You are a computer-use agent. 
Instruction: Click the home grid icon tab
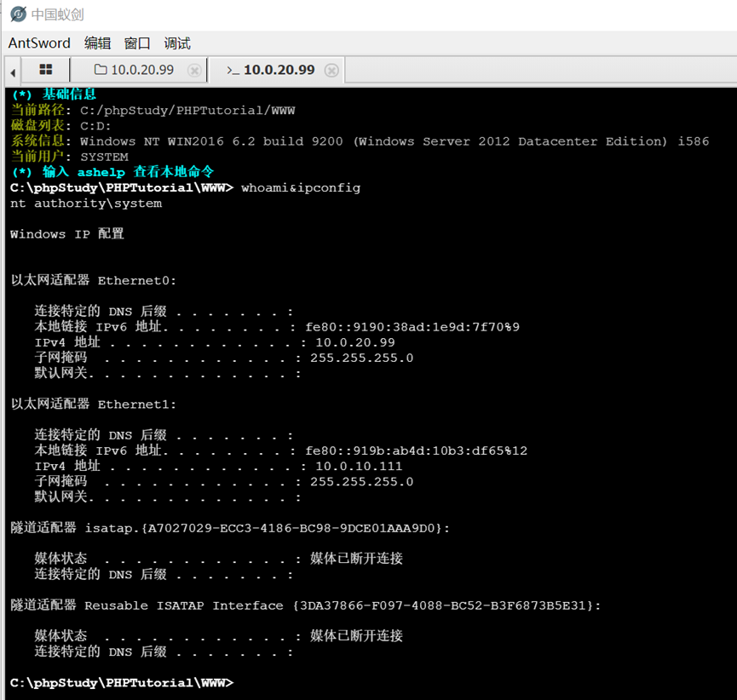46,70
